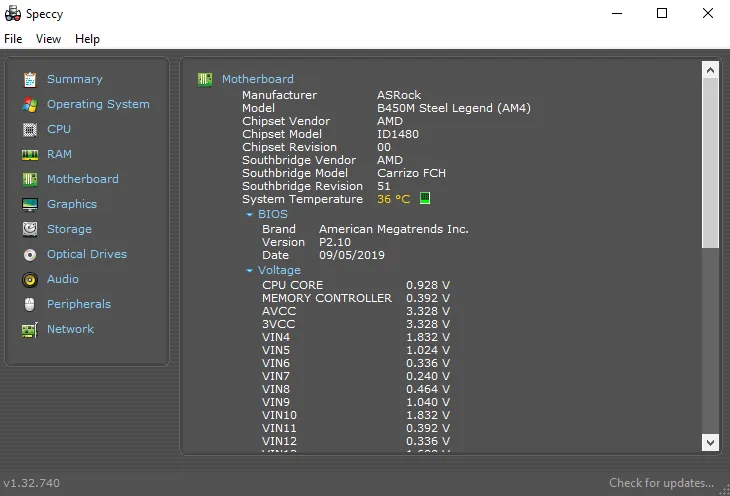Click the Summary clipboard icon
Viewport: 730px width, 496px height.
pyautogui.click(x=30, y=80)
